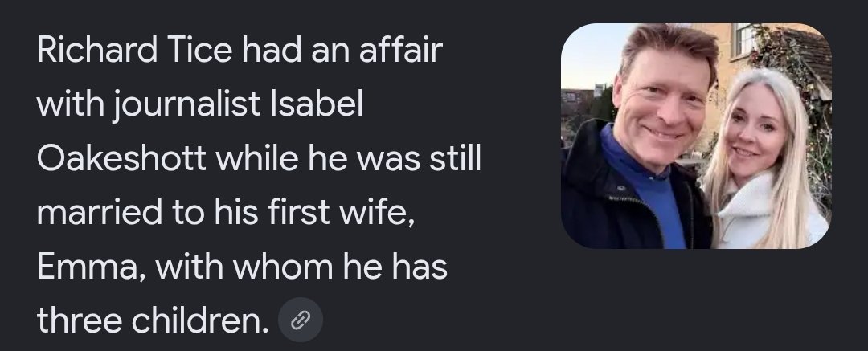Click the word "whom" in the sentence
This screenshot has height=351, width=868.
(x=283, y=267)
